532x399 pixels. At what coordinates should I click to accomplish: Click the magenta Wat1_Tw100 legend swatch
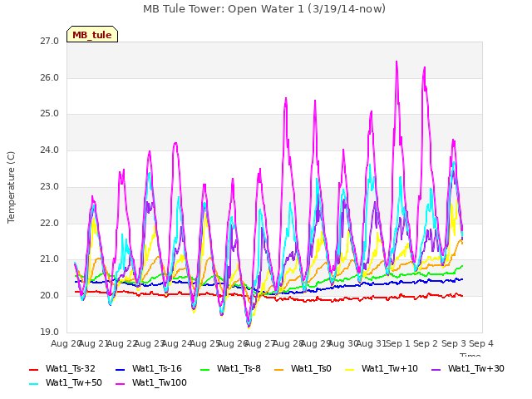pyautogui.click(x=120, y=384)
